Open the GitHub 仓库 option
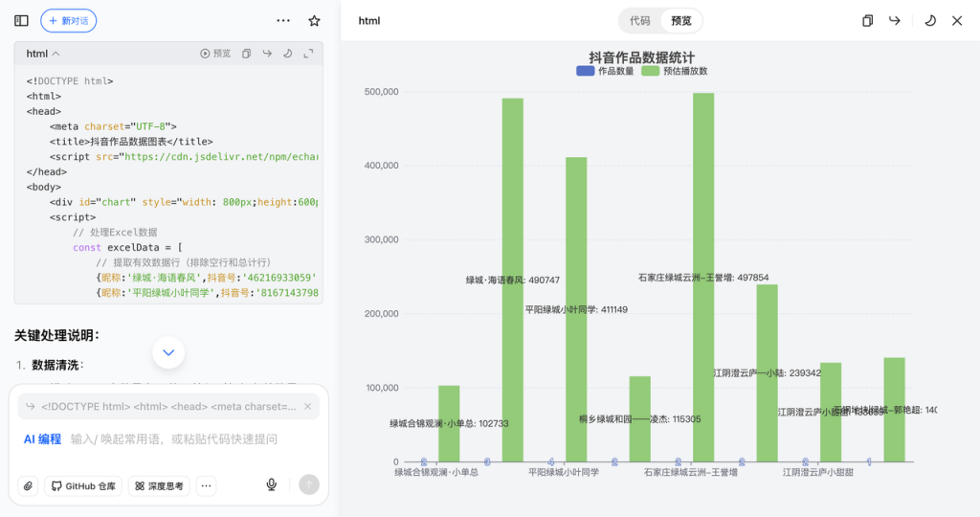The height and width of the screenshot is (517, 980). [83, 485]
